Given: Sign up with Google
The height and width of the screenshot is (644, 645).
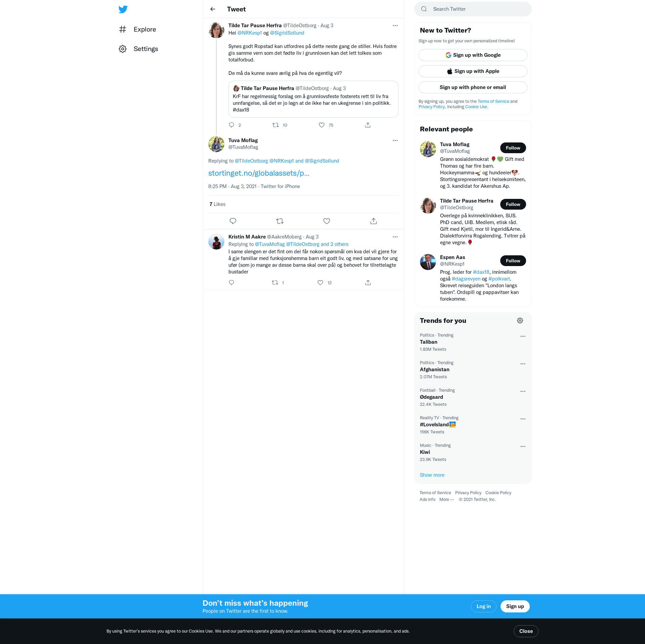Looking at the screenshot, I should coord(473,55).
